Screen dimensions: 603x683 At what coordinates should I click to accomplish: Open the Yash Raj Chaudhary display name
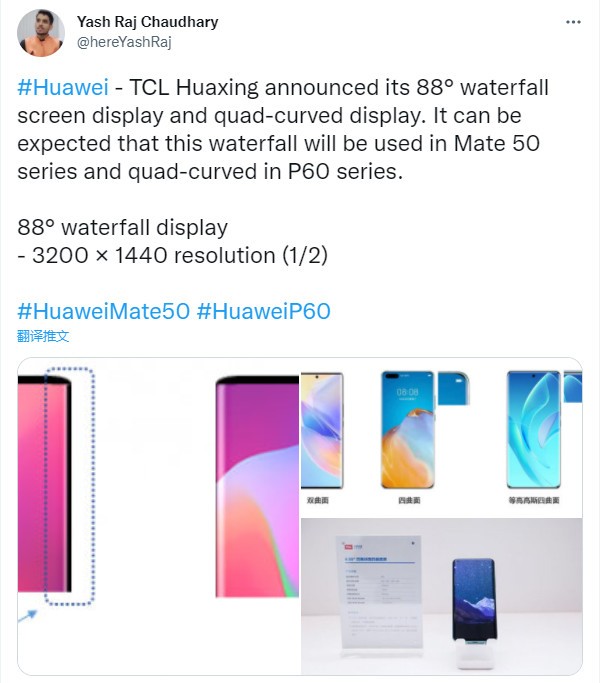coord(148,22)
